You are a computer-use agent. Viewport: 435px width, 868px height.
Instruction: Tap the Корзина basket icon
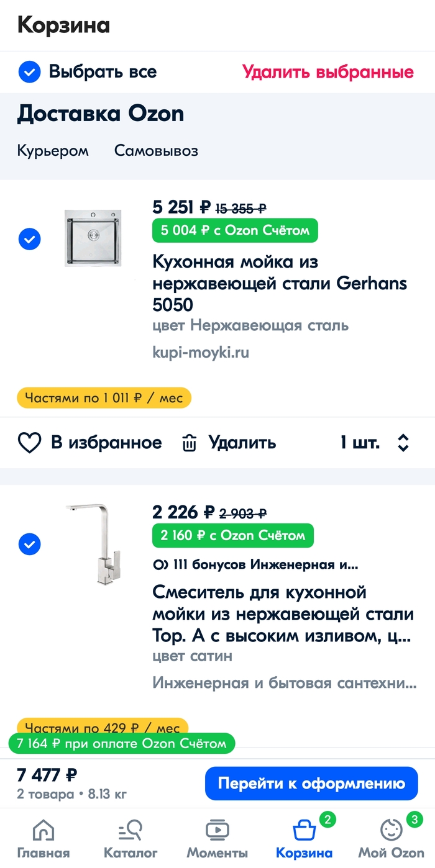[304, 830]
